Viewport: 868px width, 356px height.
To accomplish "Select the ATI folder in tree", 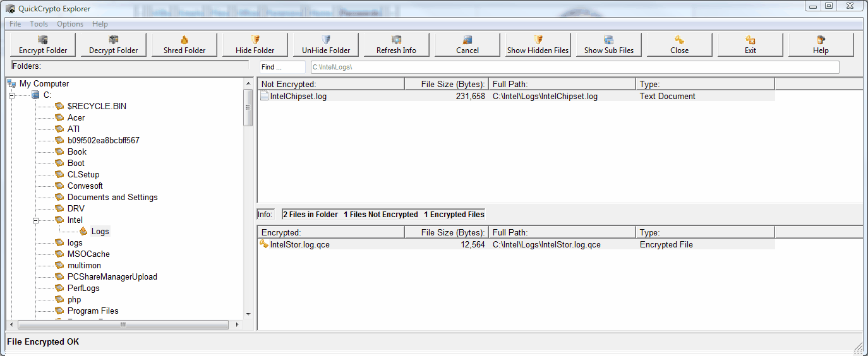I will point(73,129).
